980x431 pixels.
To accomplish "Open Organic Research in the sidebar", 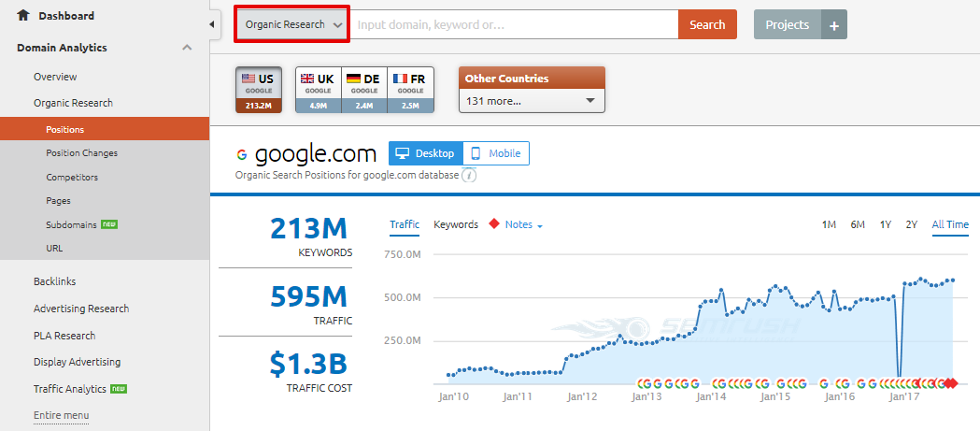I will pyautogui.click(x=73, y=103).
